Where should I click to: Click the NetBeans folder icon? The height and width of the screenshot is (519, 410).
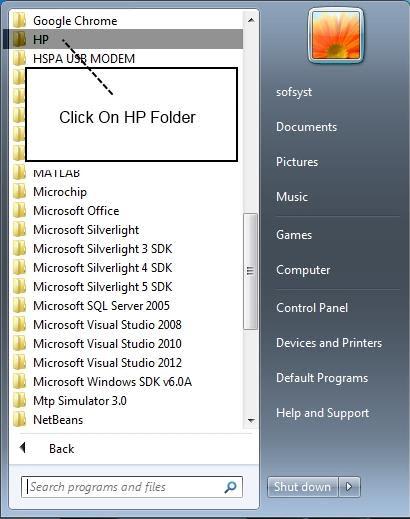(19, 419)
